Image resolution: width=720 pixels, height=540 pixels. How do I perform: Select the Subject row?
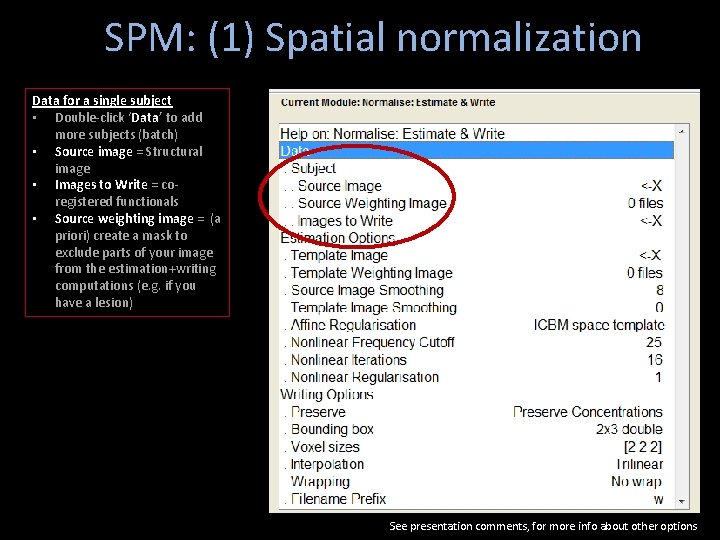tap(477, 168)
